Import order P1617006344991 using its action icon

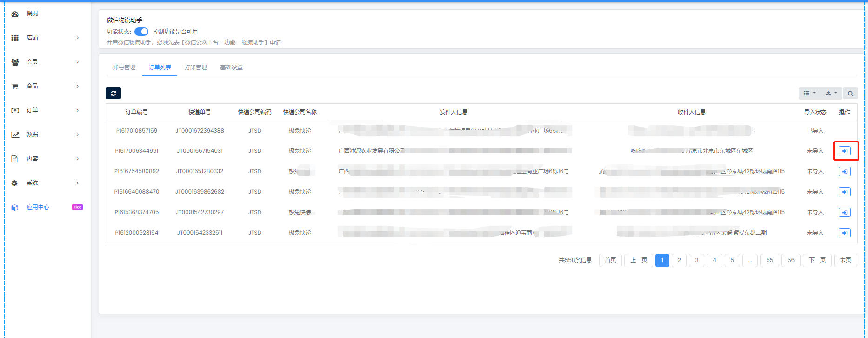point(844,151)
